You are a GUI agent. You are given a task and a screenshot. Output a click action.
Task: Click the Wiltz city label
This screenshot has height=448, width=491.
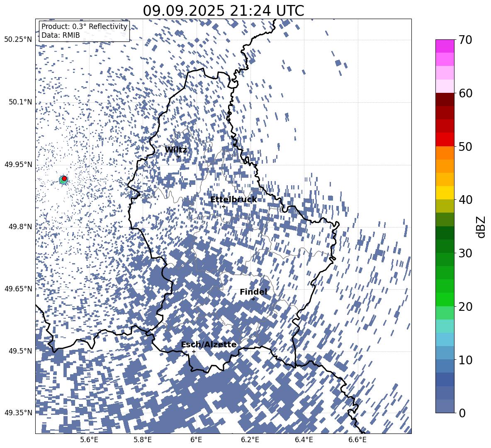pos(176,150)
